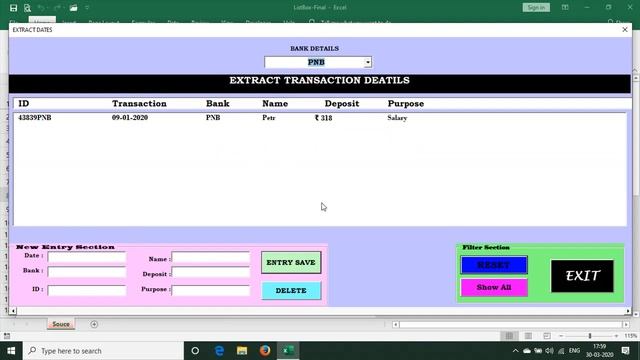
Task: Select Page Break Preview icon in status bar
Action: (547, 336)
